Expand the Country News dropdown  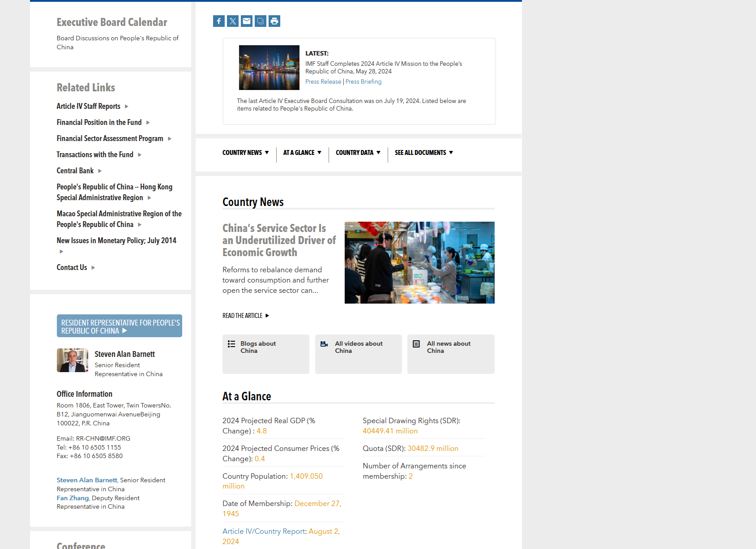pyautogui.click(x=246, y=153)
